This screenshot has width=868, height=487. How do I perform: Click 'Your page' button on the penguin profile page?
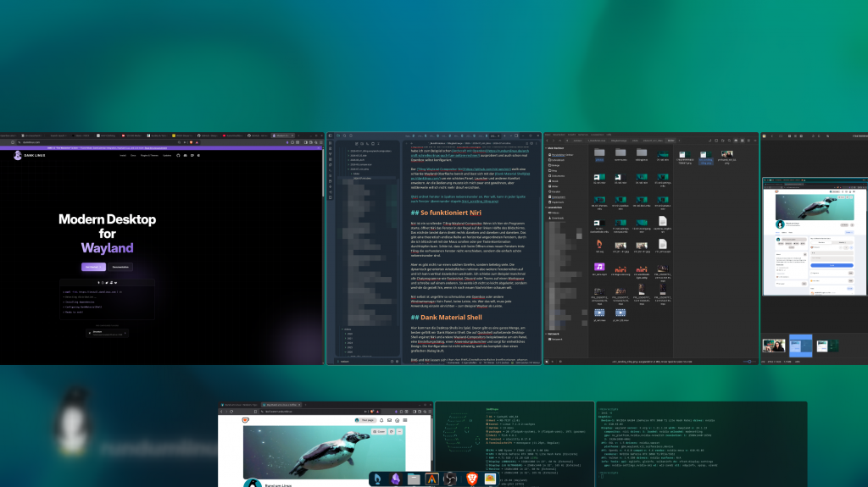point(365,421)
